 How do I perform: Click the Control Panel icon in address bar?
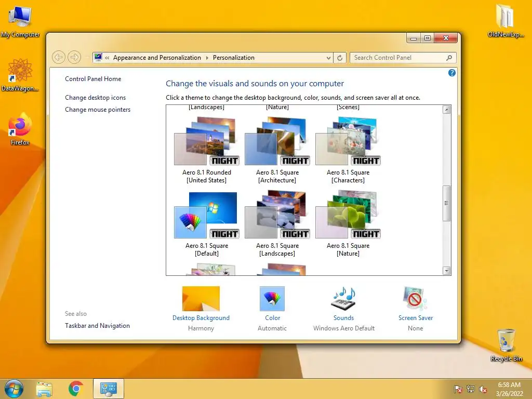coord(98,57)
